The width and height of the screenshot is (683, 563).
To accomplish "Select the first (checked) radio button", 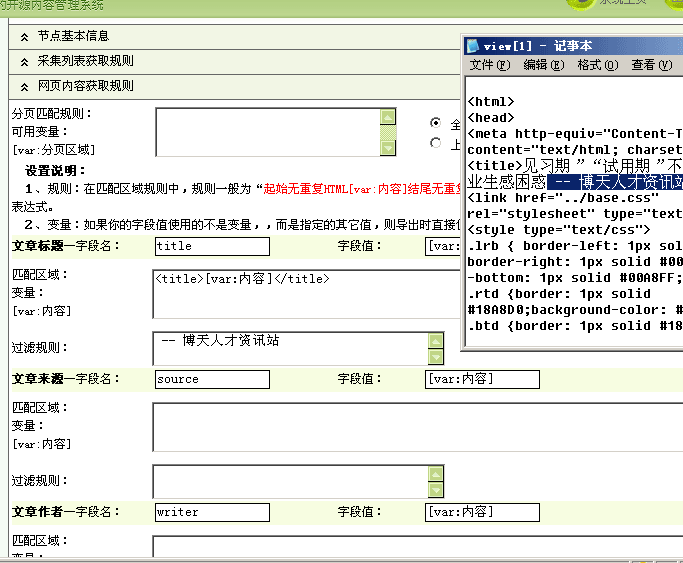I will tap(435, 123).
